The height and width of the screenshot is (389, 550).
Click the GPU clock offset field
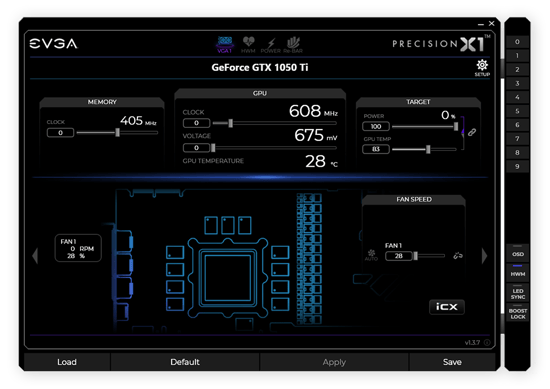196,123
